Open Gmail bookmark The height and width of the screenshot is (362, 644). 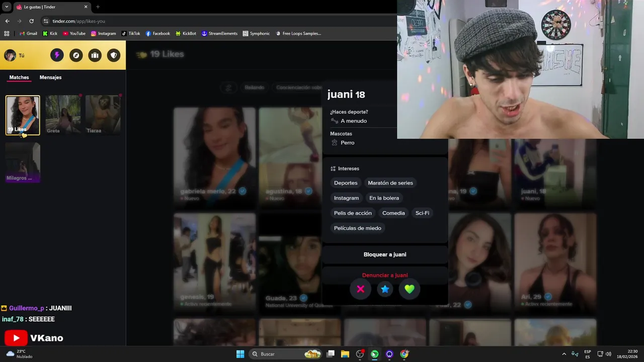28,34
